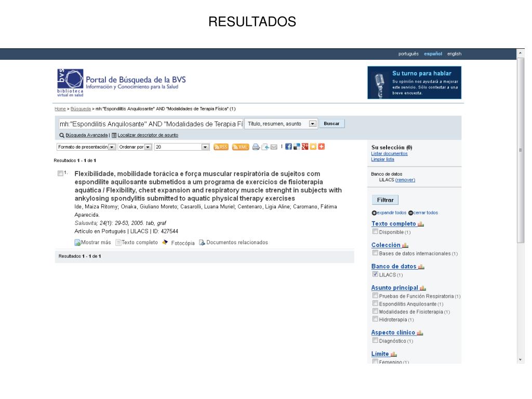Go to Home breadcrumb link
The width and height of the screenshot is (532, 399).
[x=60, y=109]
